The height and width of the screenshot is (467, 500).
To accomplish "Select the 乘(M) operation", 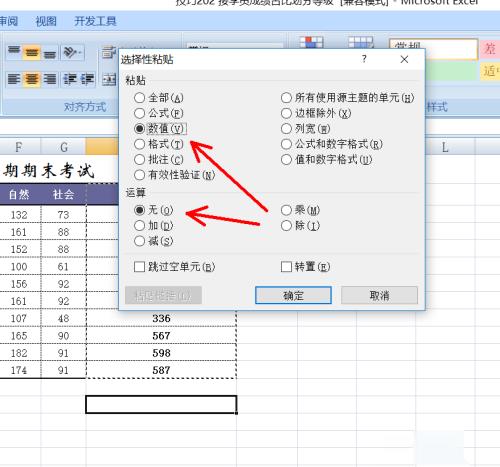I will [x=300, y=210].
